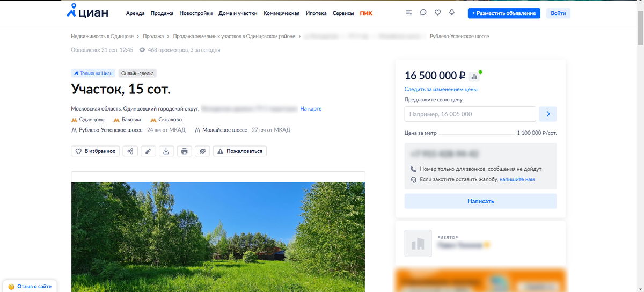The width and height of the screenshot is (644, 292).
Task: Open the Сервисы menu
Action: (x=343, y=13)
